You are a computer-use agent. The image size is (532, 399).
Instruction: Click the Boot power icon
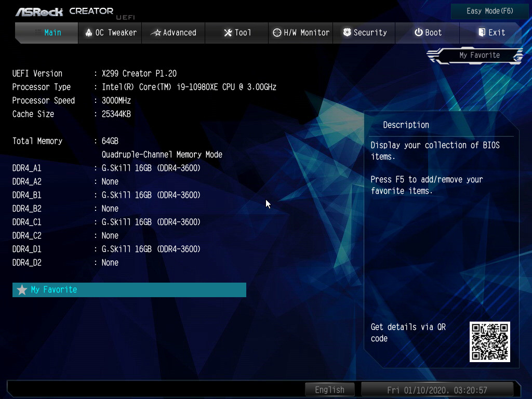point(418,33)
